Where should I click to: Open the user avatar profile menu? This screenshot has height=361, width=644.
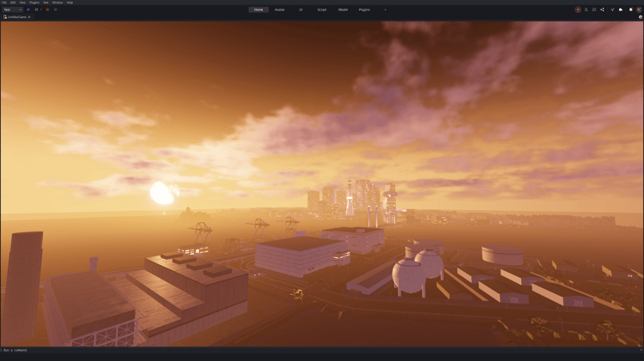tap(639, 9)
